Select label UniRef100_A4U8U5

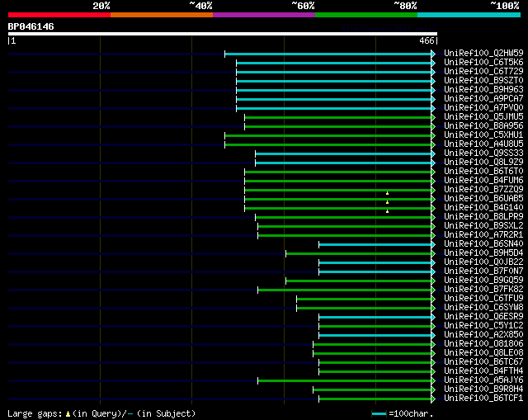tap(483, 144)
